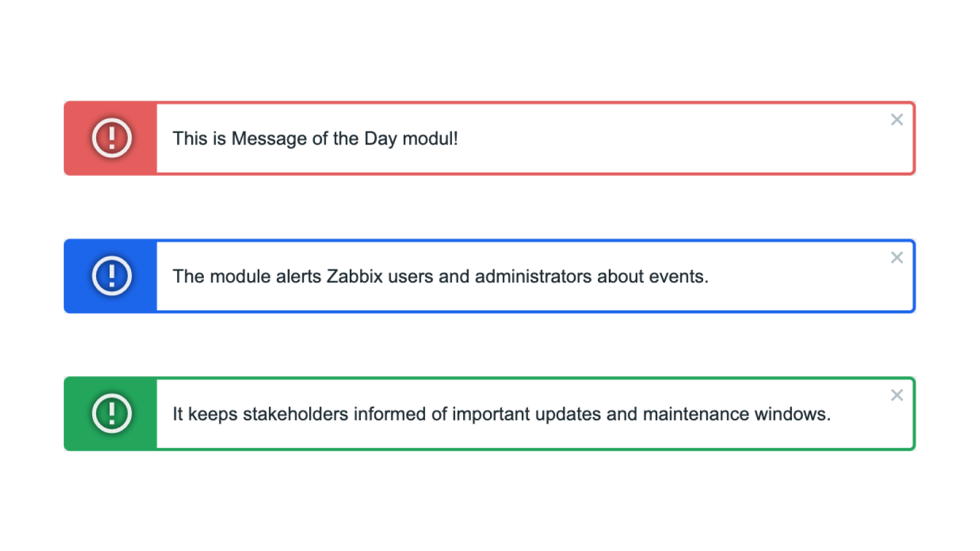Close the green maintenance windows banner
Screen dimensions: 980x551
897,395
